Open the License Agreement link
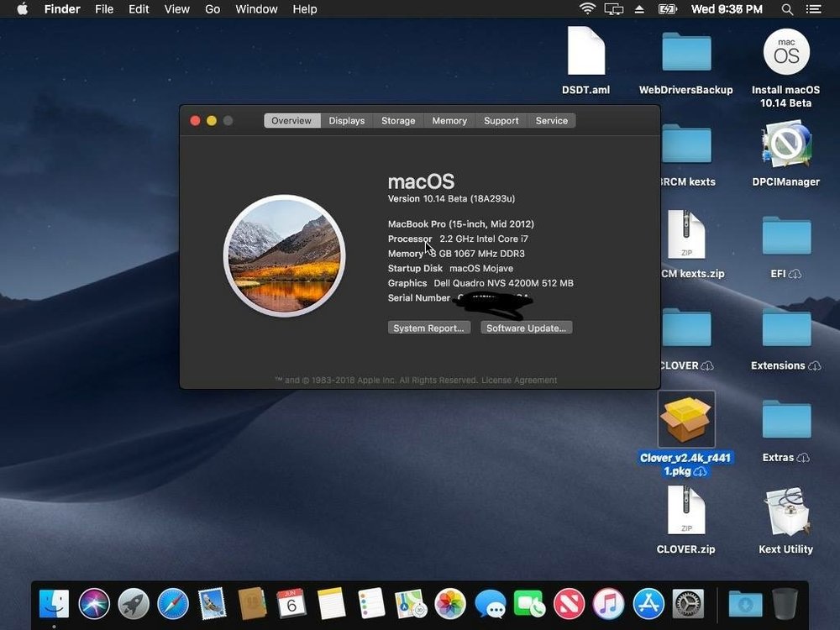Screen dimensions: 840x630 520,381
